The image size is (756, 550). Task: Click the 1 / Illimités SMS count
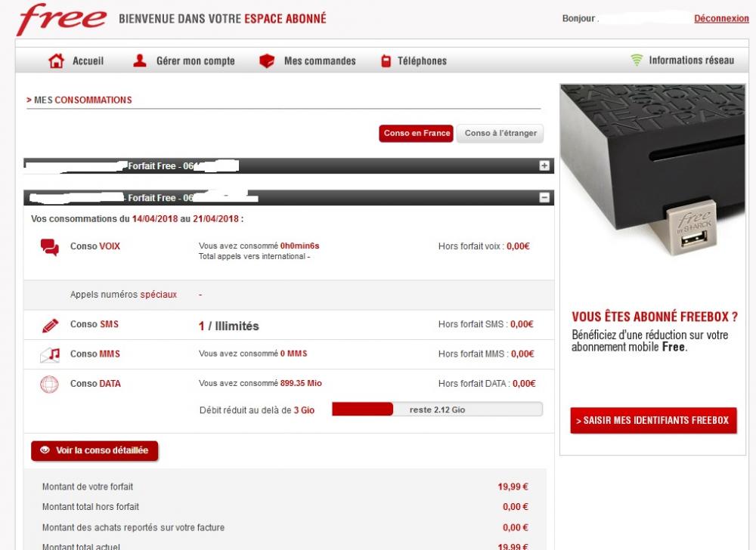[x=228, y=326]
